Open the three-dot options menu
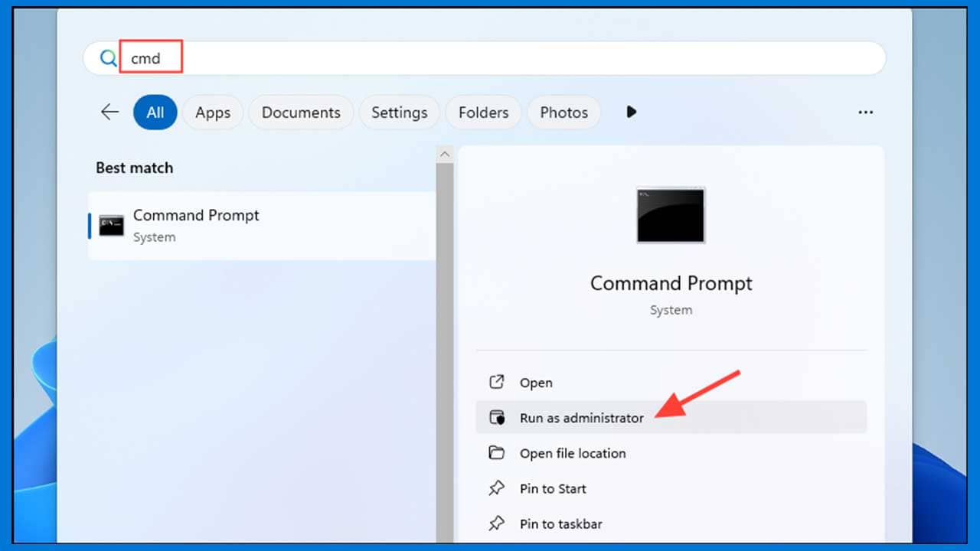 (865, 112)
